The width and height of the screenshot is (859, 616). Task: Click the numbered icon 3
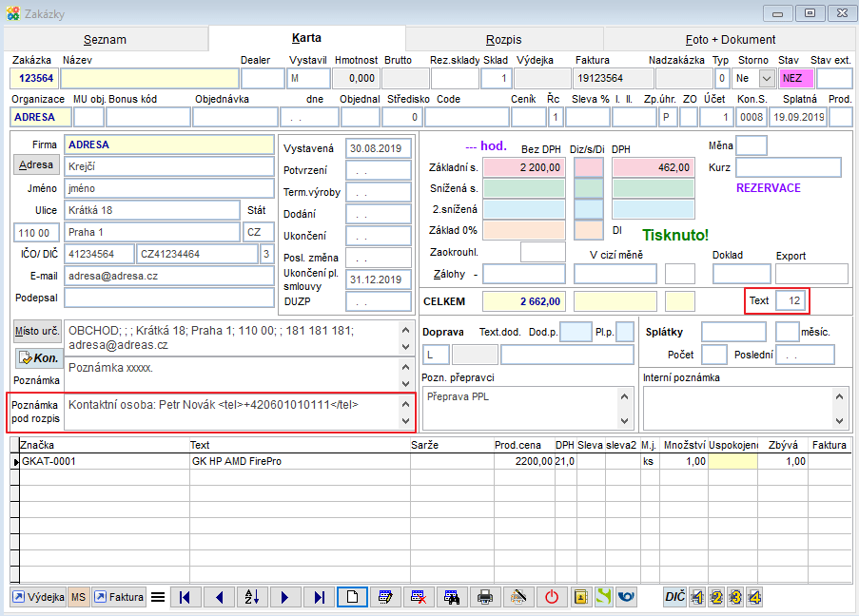tap(735, 597)
